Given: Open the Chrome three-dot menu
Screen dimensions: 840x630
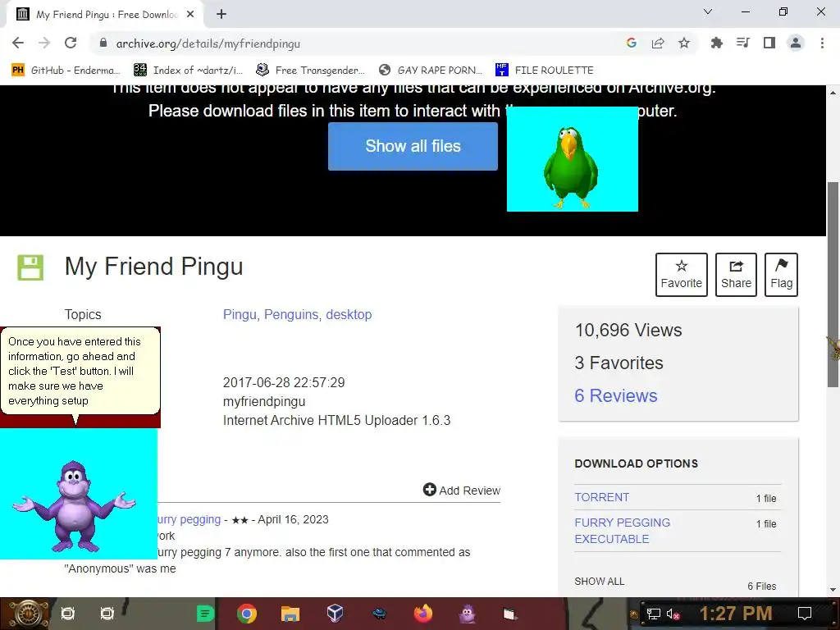Looking at the screenshot, I should (822, 43).
